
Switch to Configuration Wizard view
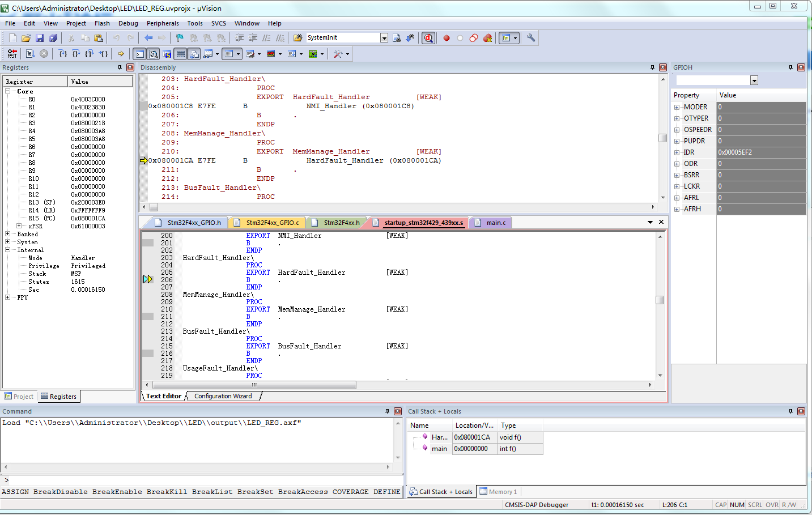[223, 396]
